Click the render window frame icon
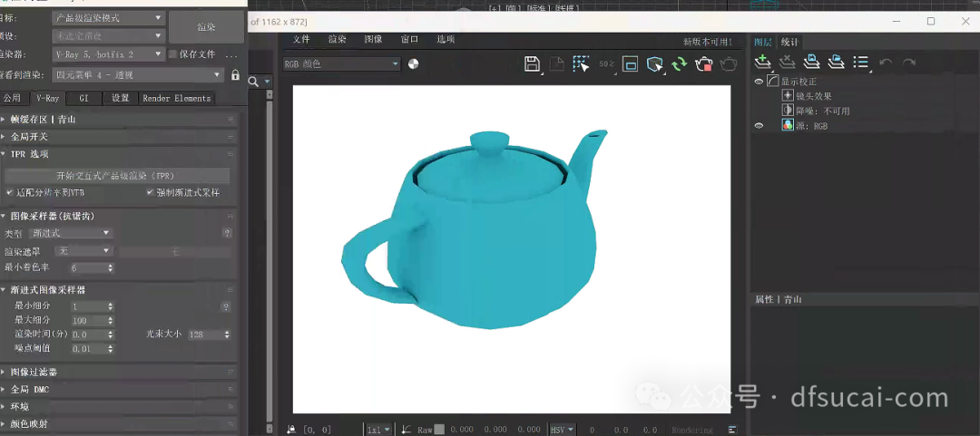The image size is (980, 436). point(630,63)
